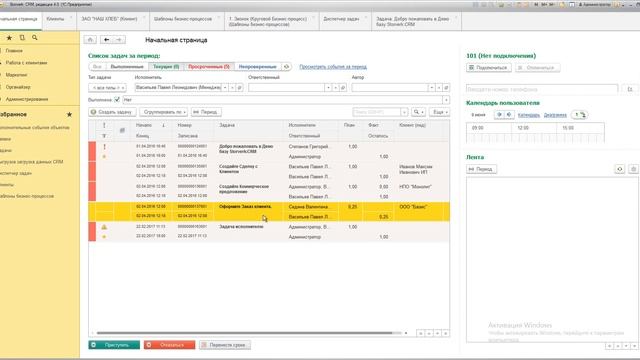The width and height of the screenshot is (640, 360).
Task: Select the Текущие filter toggle
Action: [x=166, y=67]
